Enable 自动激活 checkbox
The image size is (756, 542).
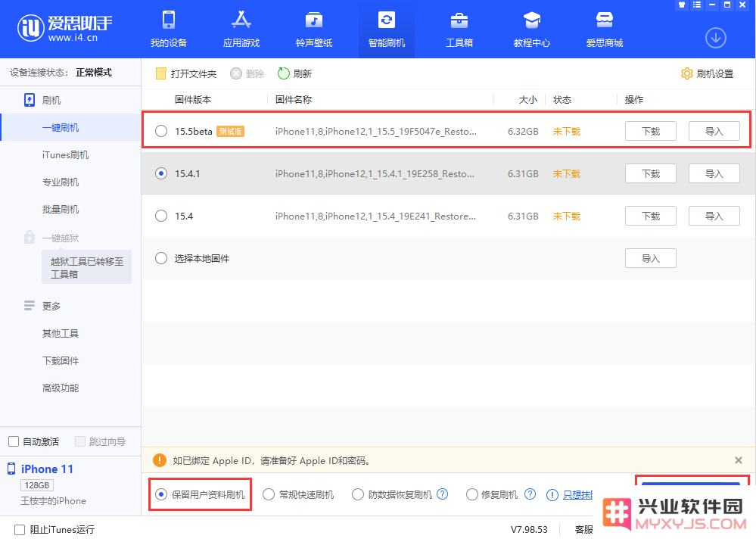click(14, 441)
